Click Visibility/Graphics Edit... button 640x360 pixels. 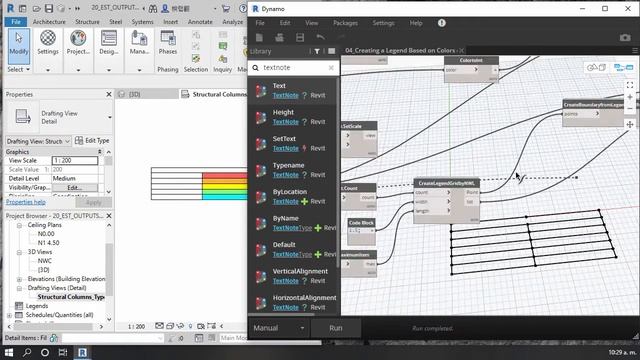pos(74,188)
